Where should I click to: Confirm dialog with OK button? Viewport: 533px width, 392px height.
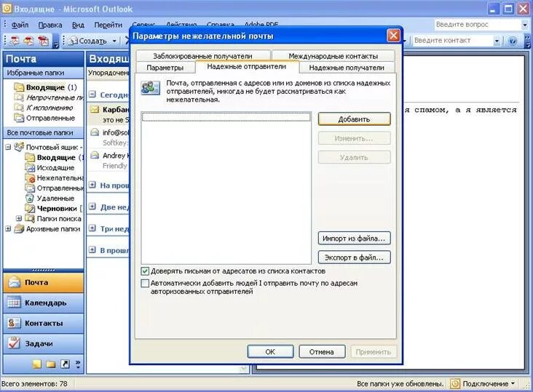270,351
